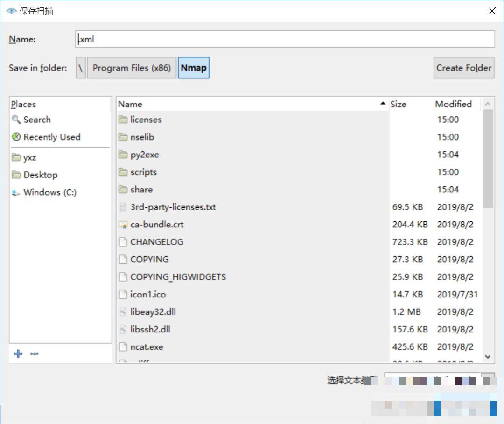Image resolution: width=504 pixels, height=424 pixels.
Task: Select the py2exe folder icon
Action: pyautogui.click(x=123, y=155)
